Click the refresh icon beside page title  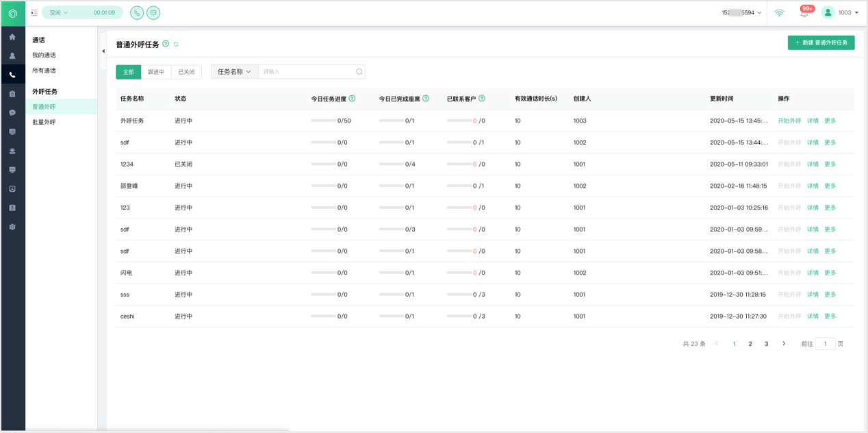176,45
